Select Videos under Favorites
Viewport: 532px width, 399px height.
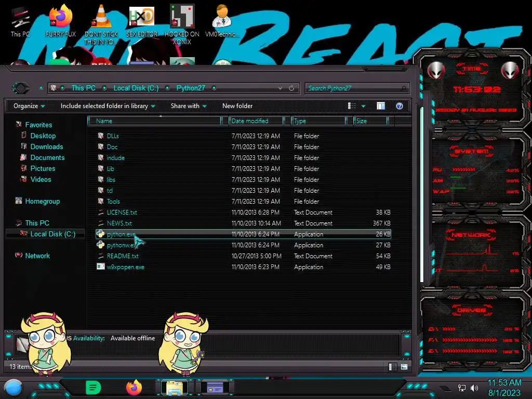pos(41,179)
